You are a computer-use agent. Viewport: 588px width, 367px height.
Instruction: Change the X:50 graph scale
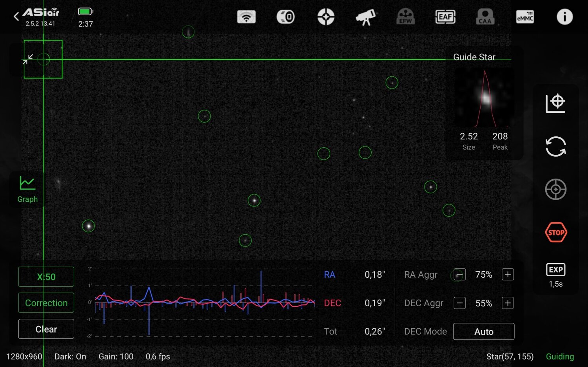coord(46,277)
